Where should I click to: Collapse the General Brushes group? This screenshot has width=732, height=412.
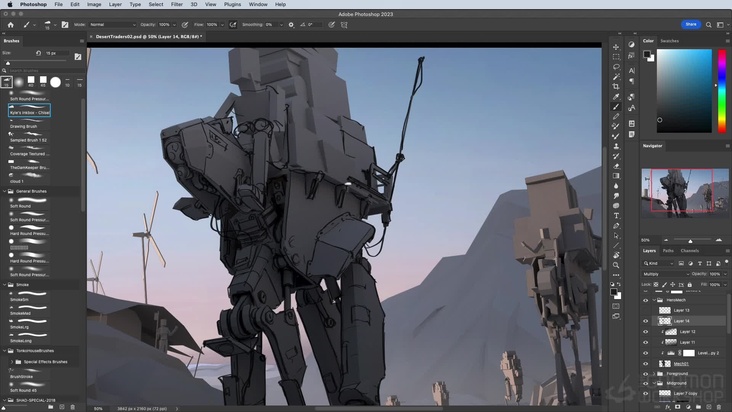(5, 191)
